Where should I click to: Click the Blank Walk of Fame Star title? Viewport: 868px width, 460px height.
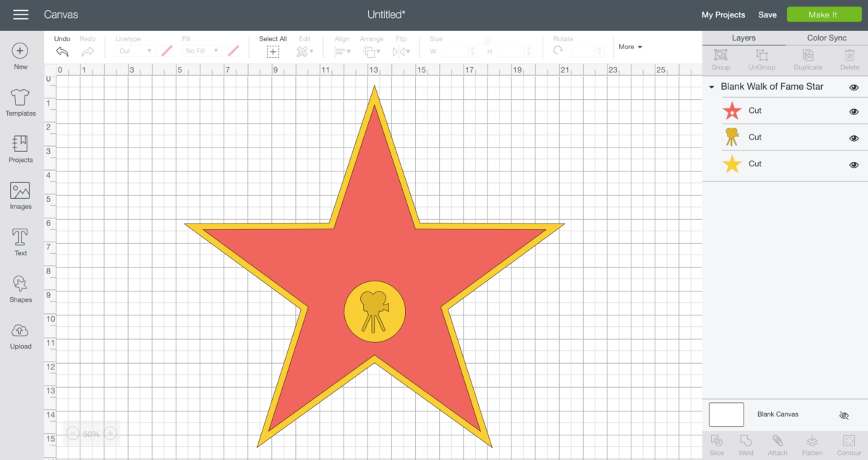(772, 87)
